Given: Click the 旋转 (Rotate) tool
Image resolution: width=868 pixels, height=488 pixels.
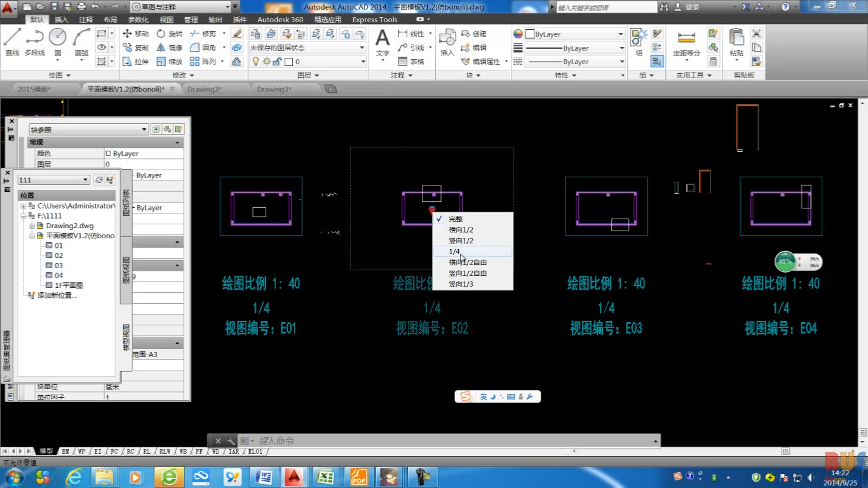Looking at the screenshot, I should coord(170,34).
